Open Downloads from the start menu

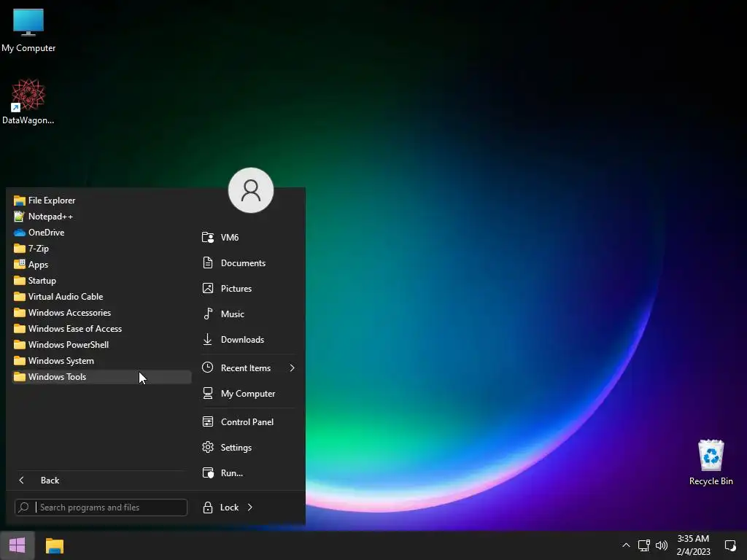249,340
